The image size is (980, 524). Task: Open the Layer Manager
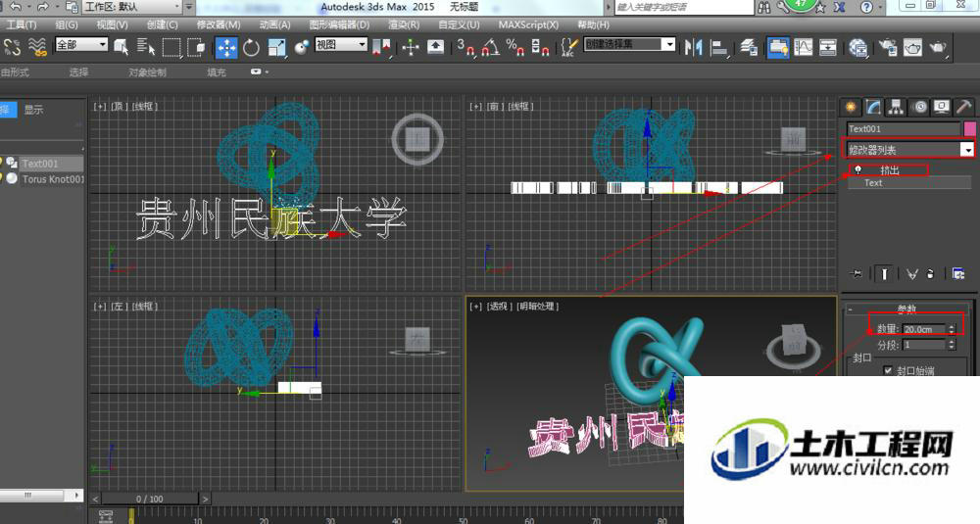point(749,47)
